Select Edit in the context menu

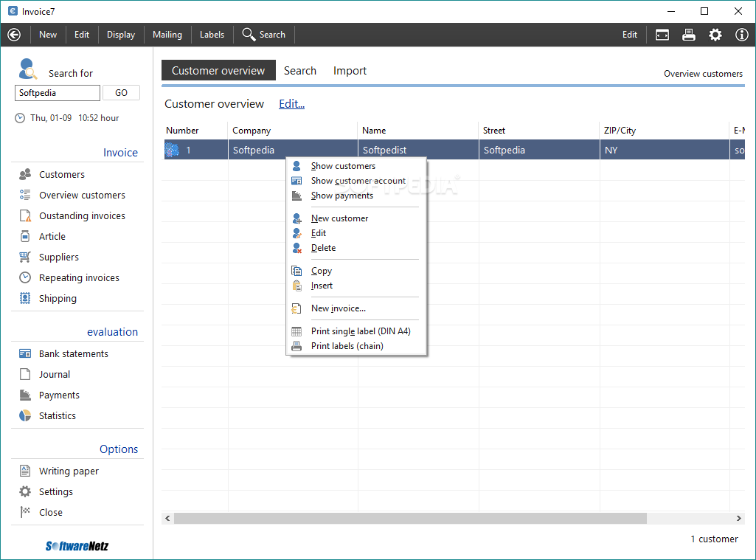[356, 233]
